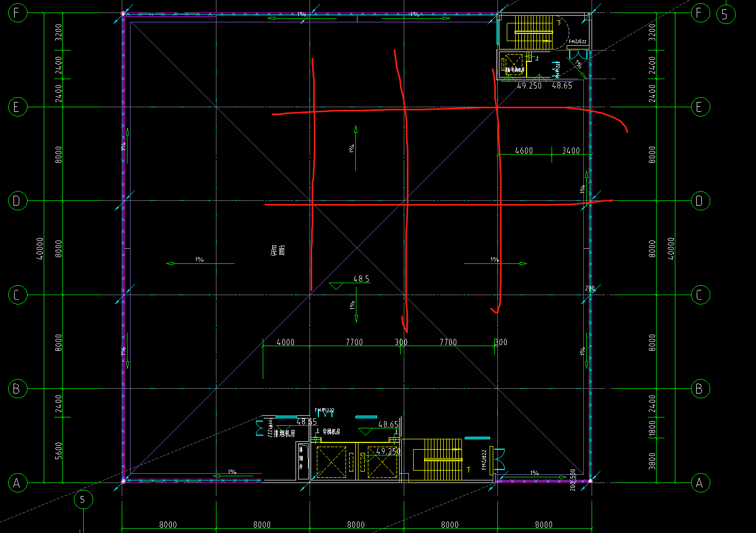The height and width of the screenshot is (533, 756).
Task: Select the yellow 下 text near FMZ1822 stair
Action: (x=468, y=470)
